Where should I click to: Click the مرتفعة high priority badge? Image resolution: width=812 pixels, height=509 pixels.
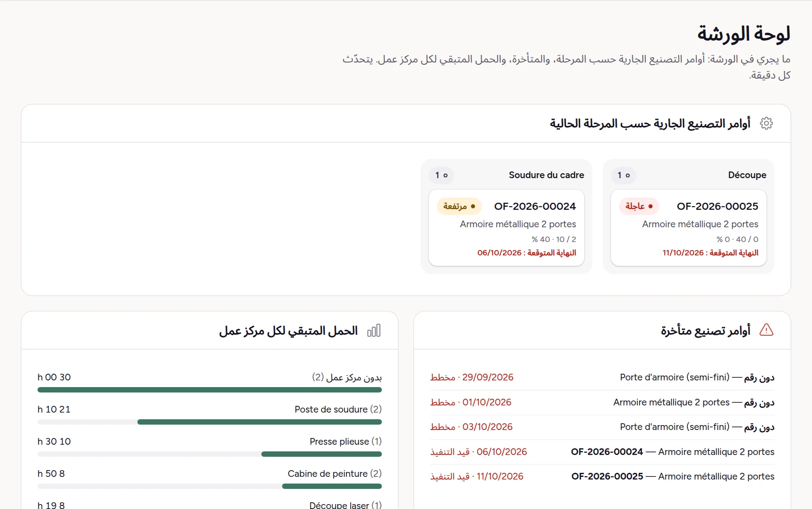(x=459, y=206)
